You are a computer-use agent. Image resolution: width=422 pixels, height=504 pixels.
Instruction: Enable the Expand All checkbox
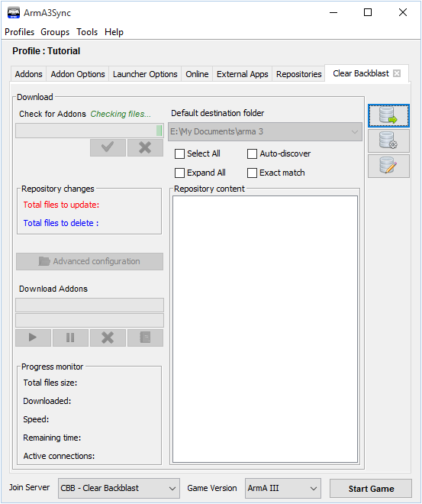pos(179,173)
